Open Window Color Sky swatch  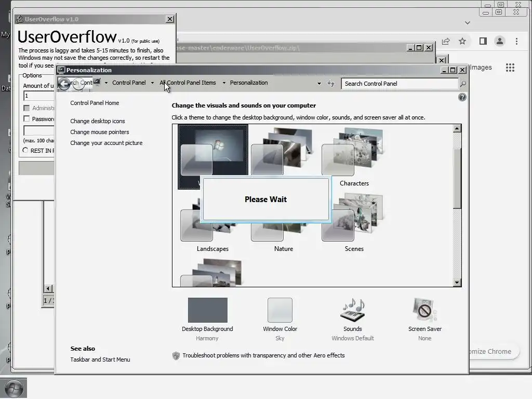[280, 310]
